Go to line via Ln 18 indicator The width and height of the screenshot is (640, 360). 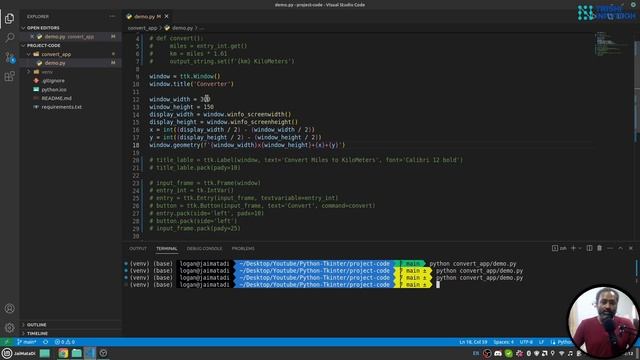click(473, 342)
